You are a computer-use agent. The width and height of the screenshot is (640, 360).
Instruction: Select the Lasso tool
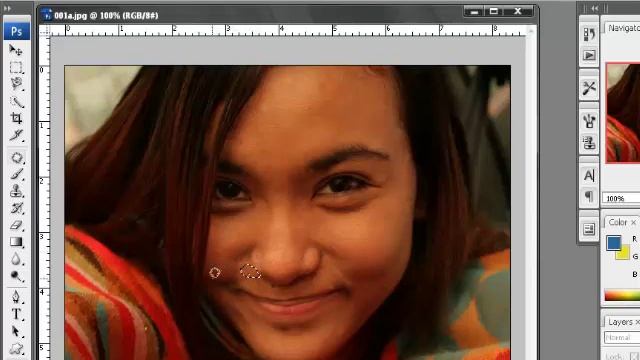(x=16, y=84)
